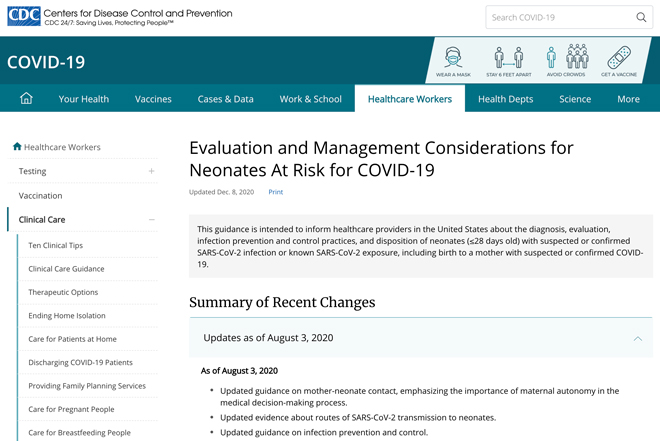Click the bold As of August 3, 2020 text
This screenshot has height=441, width=660.
point(239,371)
